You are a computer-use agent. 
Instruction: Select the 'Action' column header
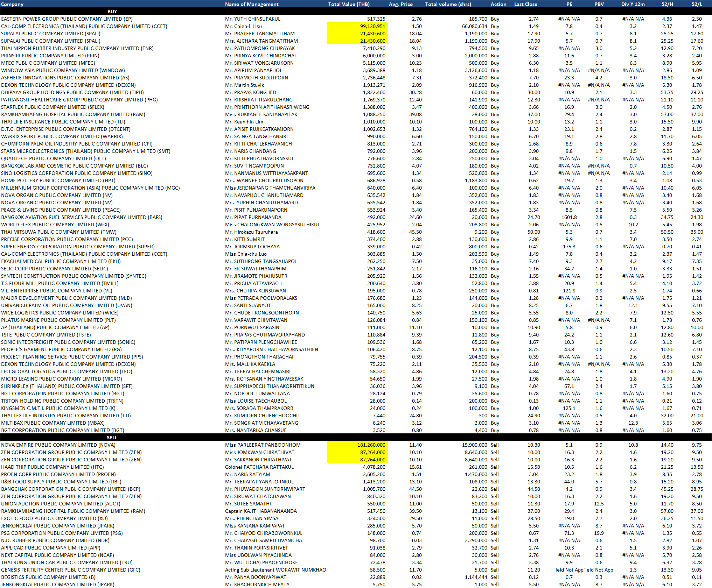[498, 4]
